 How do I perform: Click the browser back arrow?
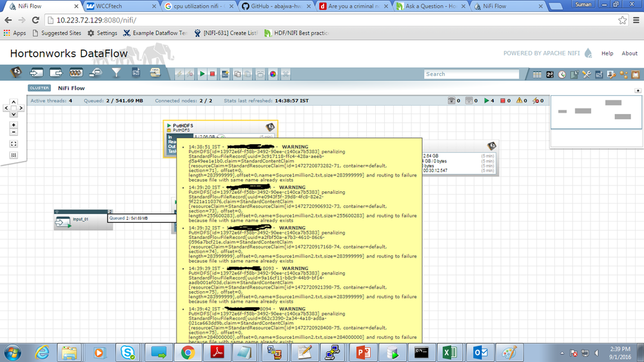point(8,20)
